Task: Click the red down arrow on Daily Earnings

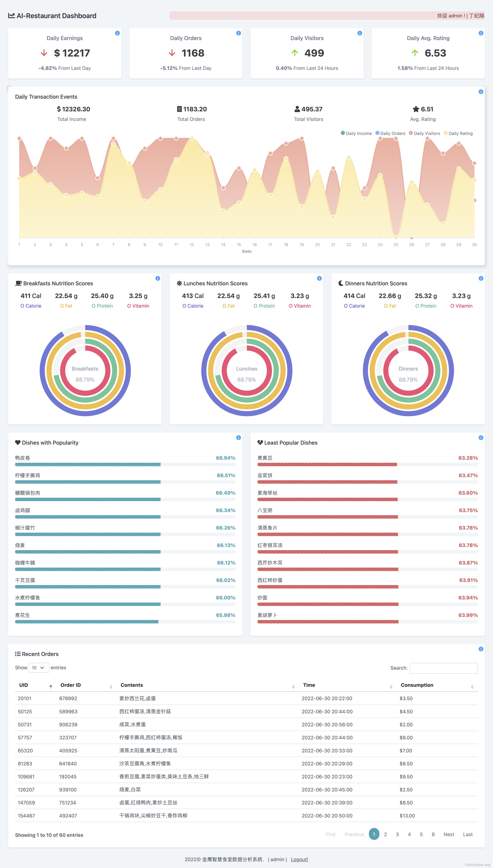Action: coord(44,53)
